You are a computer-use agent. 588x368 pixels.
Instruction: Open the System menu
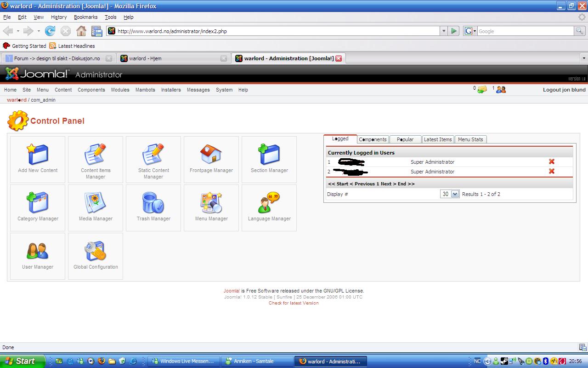click(224, 90)
